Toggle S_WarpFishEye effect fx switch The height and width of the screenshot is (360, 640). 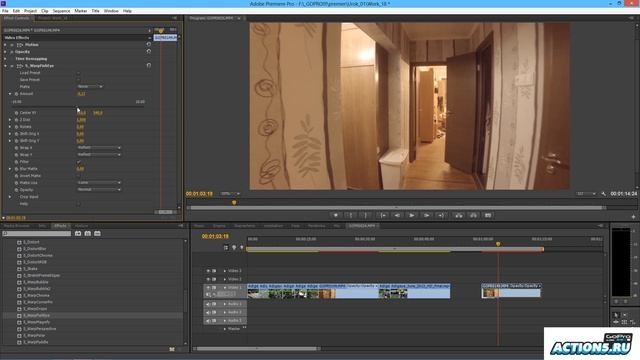coord(12,66)
